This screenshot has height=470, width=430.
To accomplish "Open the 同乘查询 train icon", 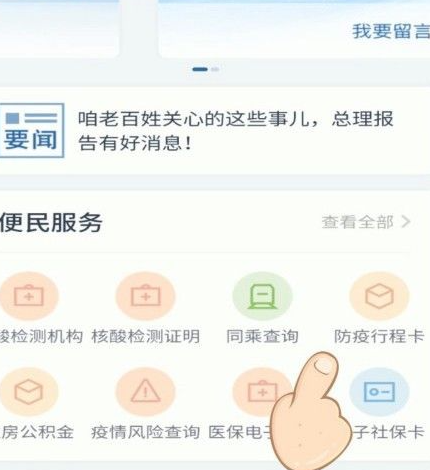I will (262, 296).
